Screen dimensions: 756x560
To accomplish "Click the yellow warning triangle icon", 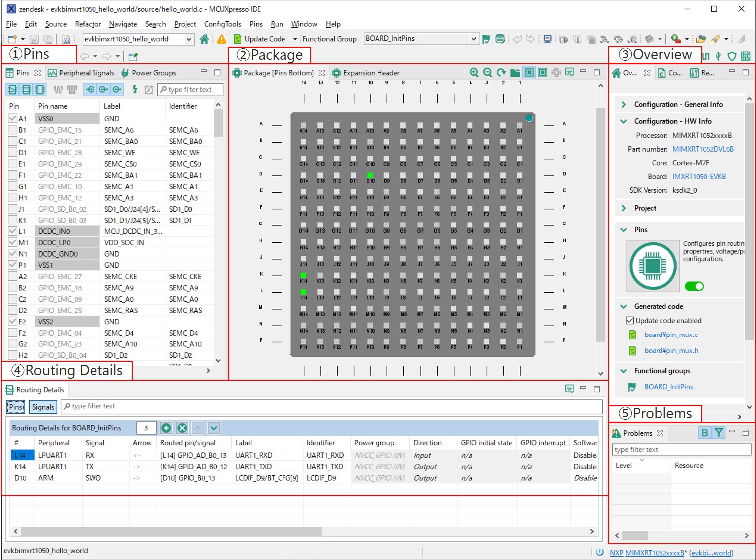I will tap(222, 39).
